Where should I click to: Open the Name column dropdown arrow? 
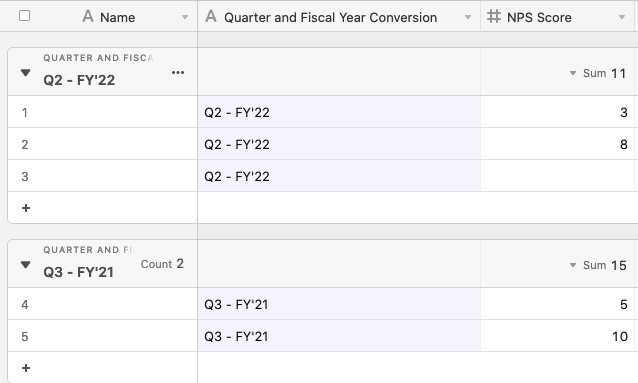point(185,17)
